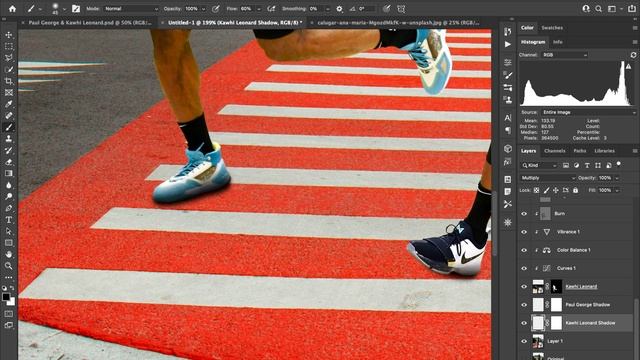This screenshot has height=360, width=640.
Task: Click the search icon at top right
Action: click(598, 9)
